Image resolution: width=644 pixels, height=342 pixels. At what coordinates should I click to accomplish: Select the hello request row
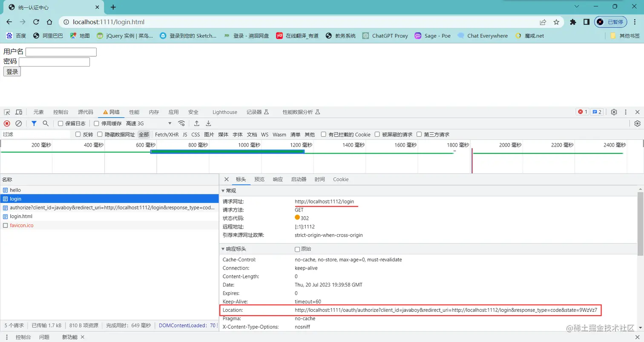click(x=109, y=190)
